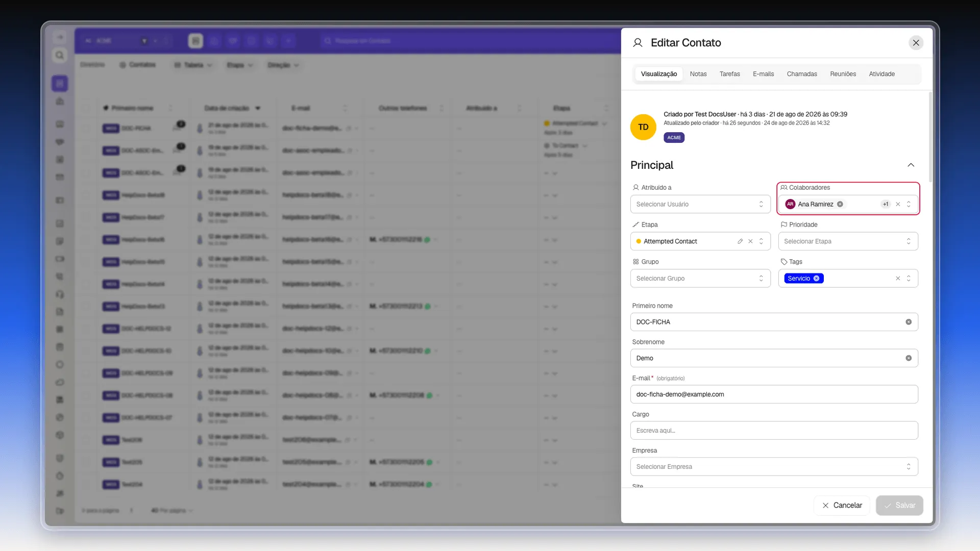Clear all Tags with the X icon
The image size is (980, 551).
898,279
